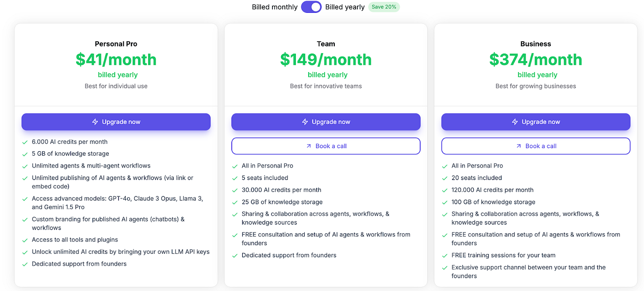Click lightning icon in Personal Pro upgrade button
The image size is (644, 291).
95,122
